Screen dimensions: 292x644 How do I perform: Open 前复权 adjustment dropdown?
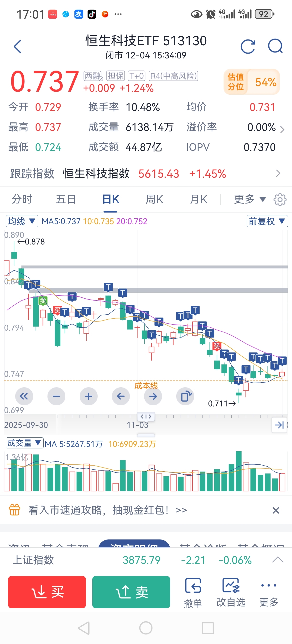tap(267, 221)
